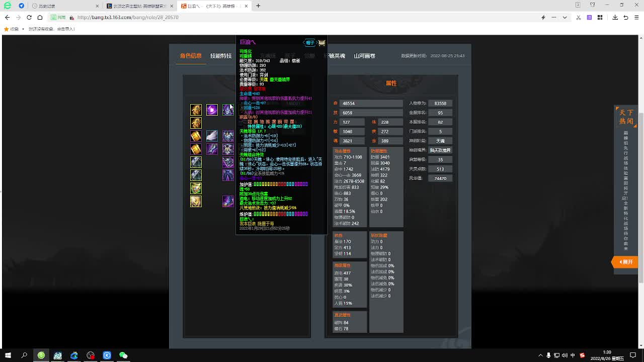Click the volume icon in system tray
The image size is (644, 362).
(x=565, y=355)
